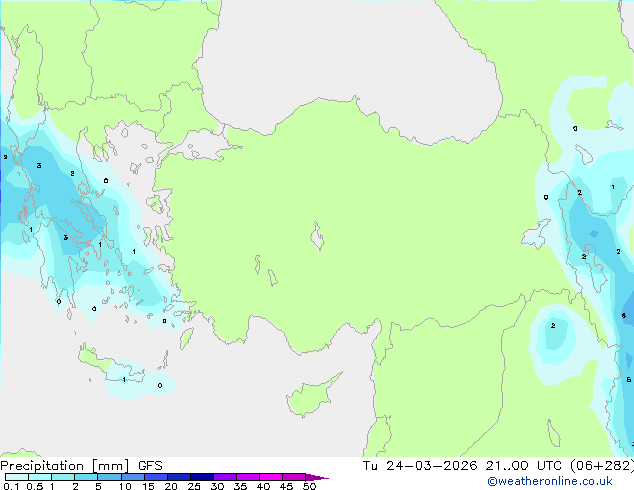Click the "50" legend scale value
Image resolution: width=634 pixels, height=490 pixels.
(x=309, y=486)
